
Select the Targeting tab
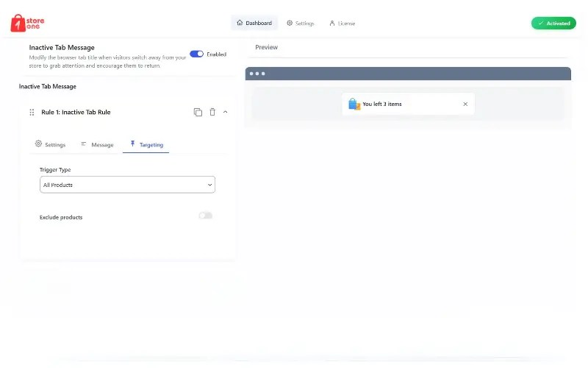[146, 144]
